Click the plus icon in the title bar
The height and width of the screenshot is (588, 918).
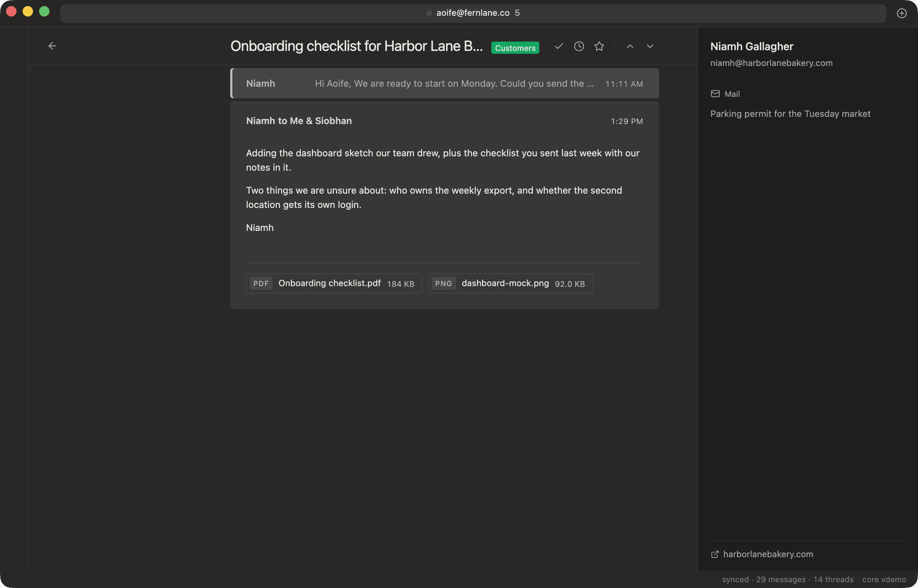902,13
